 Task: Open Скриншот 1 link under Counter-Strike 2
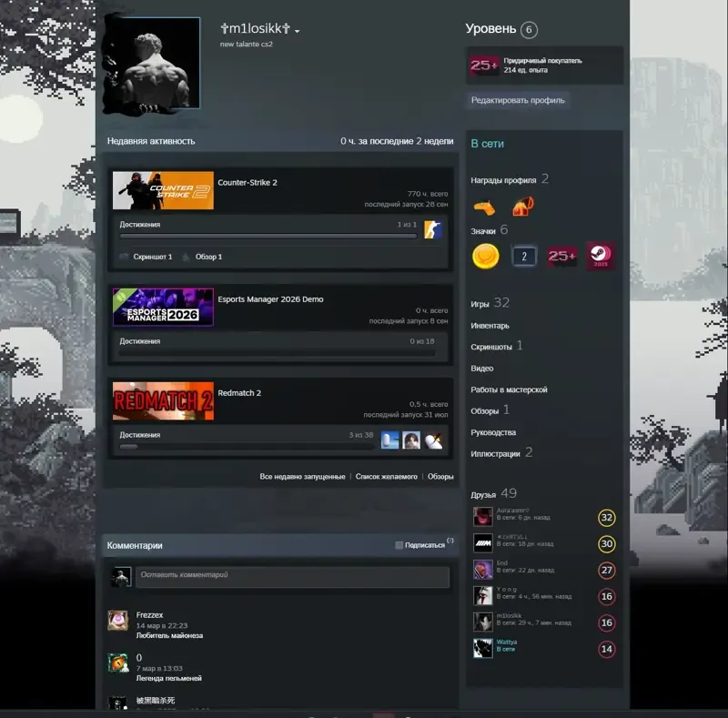pyautogui.click(x=152, y=257)
